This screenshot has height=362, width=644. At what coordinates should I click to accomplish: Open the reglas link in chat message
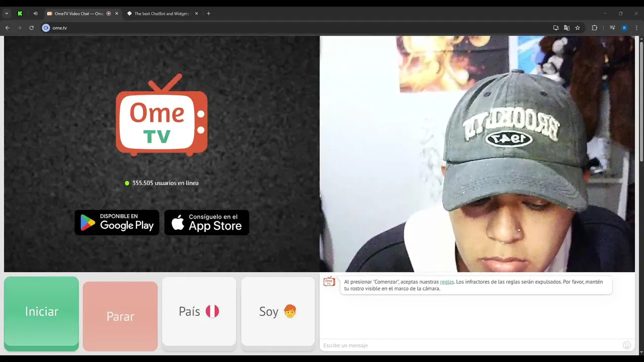coord(447,282)
